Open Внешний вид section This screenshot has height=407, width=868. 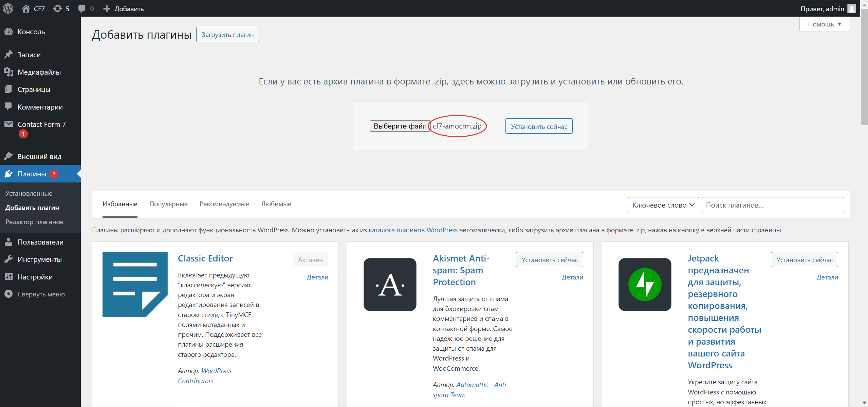click(39, 156)
